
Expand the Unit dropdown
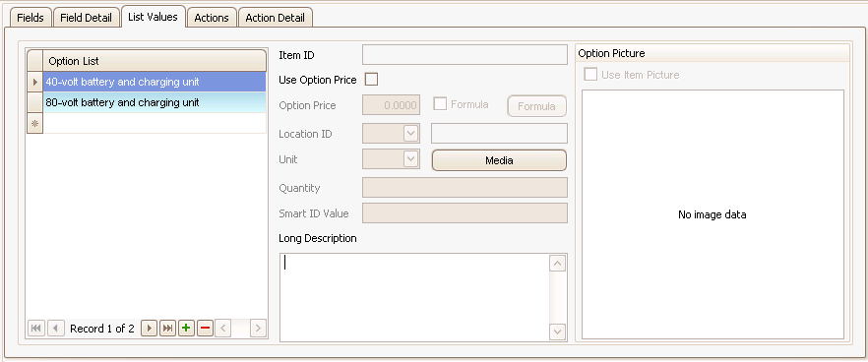[x=410, y=159]
